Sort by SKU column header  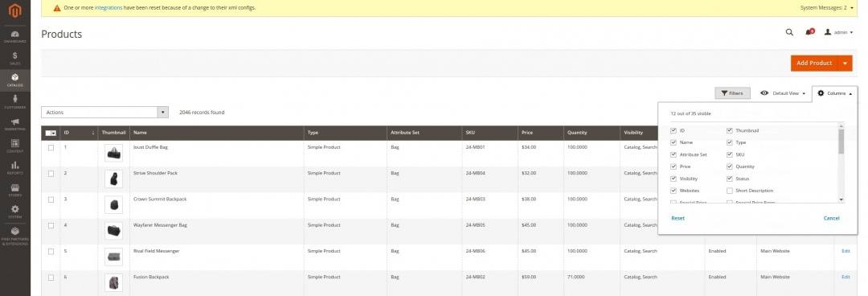tap(490, 133)
